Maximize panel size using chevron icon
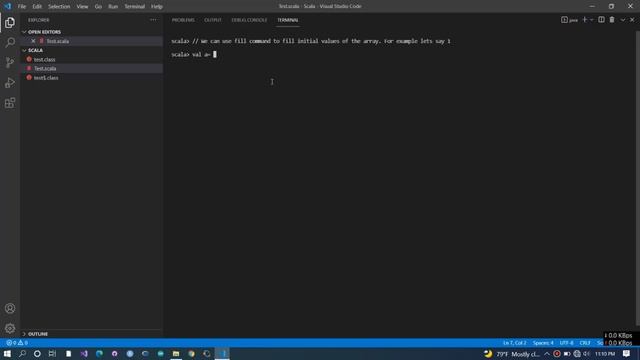Image resolution: width=640 pixels, height=360 pixels. tap(623, 20)
